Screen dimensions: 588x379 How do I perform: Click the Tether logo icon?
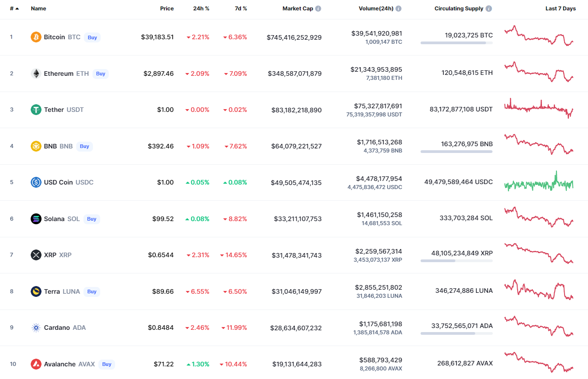coord(36,110)
